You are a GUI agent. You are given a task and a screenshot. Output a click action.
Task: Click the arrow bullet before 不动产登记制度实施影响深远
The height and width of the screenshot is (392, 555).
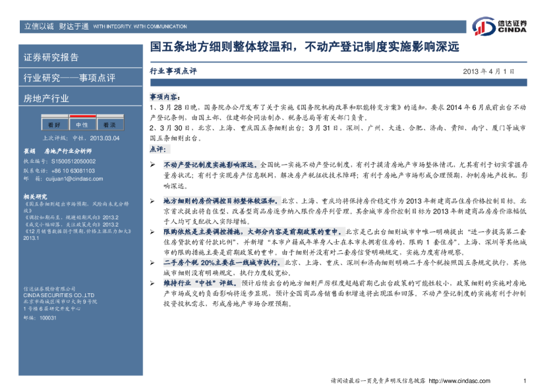click(x=153, y=162)
